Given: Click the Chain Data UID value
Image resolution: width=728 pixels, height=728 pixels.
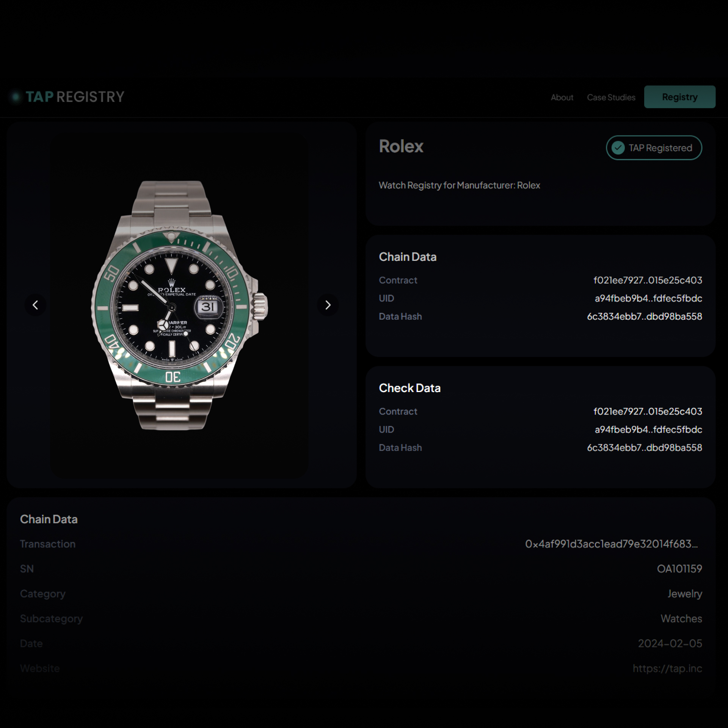Looking at the screenshot, I should (648, 298).
